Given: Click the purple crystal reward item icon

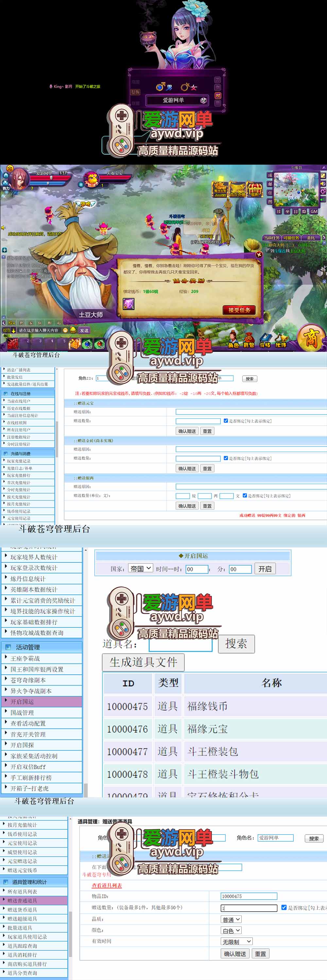Looking at the screenshot, I should coord(128,304).
